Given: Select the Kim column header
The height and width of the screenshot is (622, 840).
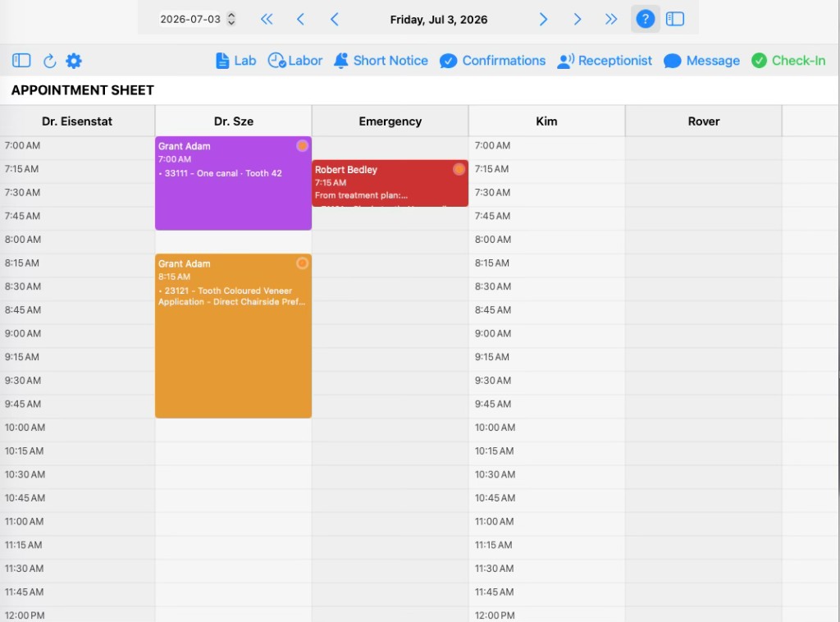Looking at the screenshot, I should [546, 121].
